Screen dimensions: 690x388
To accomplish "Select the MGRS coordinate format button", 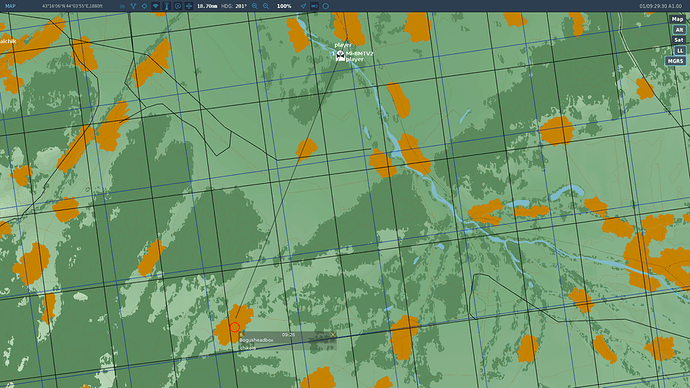I will click(675, 61).
